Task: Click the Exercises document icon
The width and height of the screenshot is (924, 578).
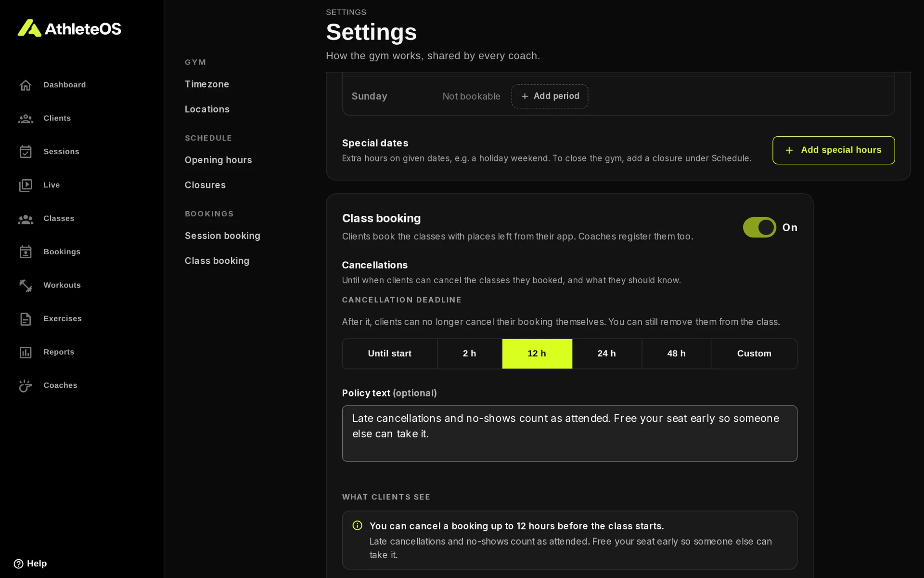Action: 26,319
